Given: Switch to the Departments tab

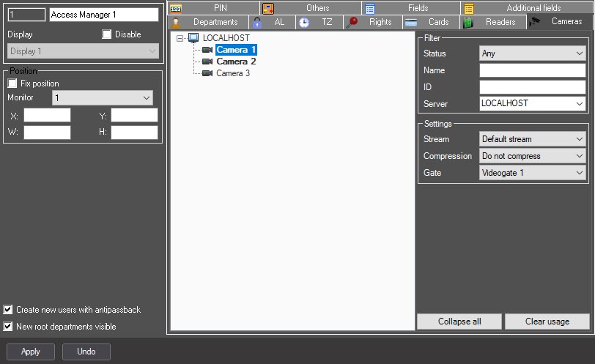Looking at the screenshot, I should (208, 22).
